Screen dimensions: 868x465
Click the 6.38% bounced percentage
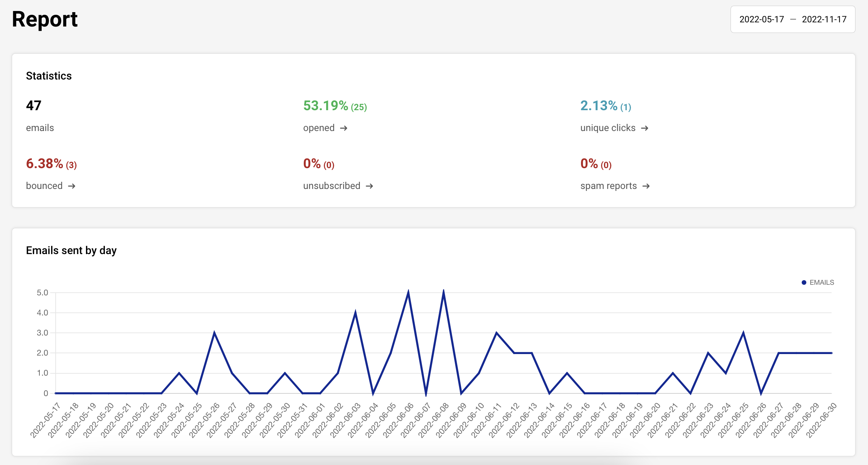tap(45, 164)
